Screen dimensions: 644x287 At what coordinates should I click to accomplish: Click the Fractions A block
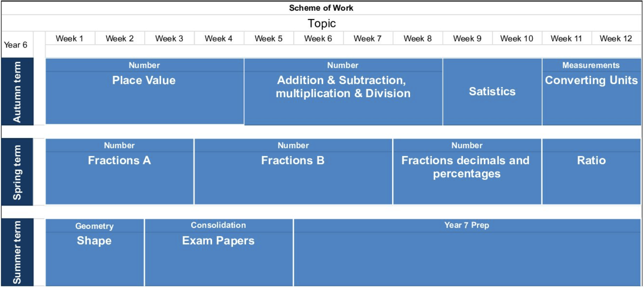tap(119, 160)
